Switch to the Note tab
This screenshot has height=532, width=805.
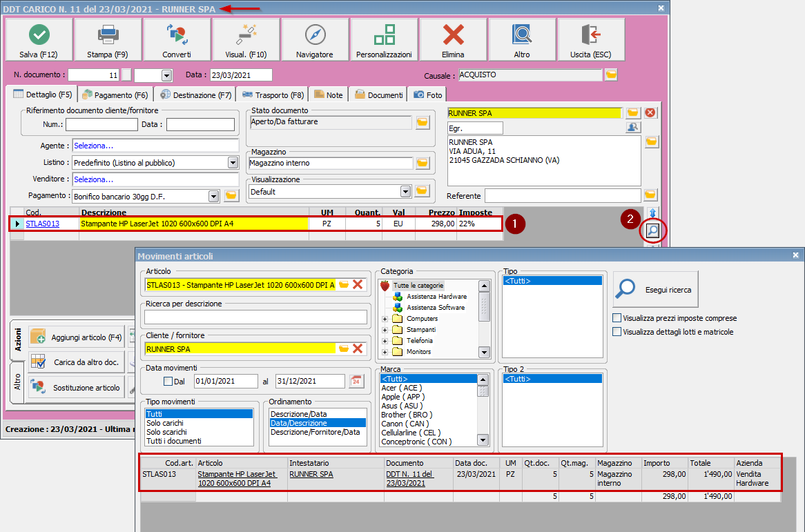click(x=329, y=95)
